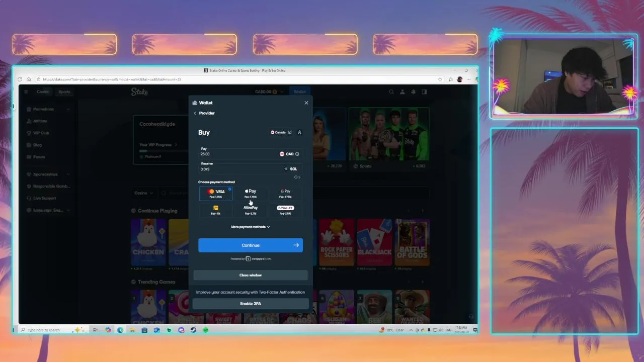The image size is (644, 362).
Task: Select the SOL receive currency
Action: [x=291, y=169]
